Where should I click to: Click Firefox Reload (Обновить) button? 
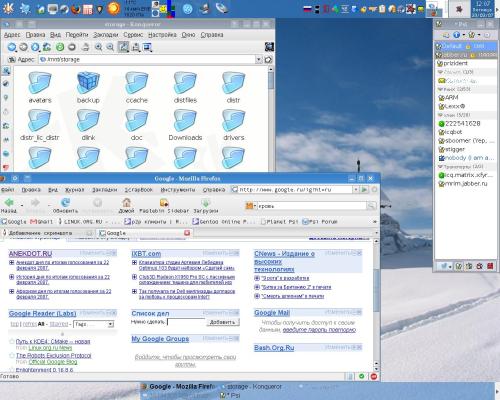click(x=65, y=205)
